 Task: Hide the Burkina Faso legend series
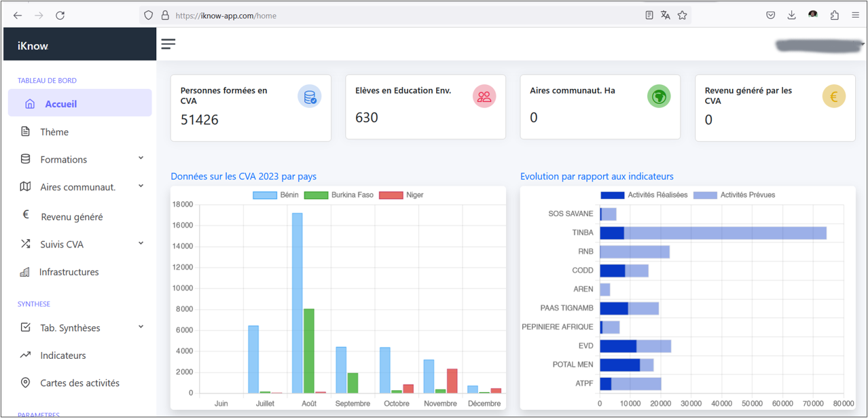[339, 195]
